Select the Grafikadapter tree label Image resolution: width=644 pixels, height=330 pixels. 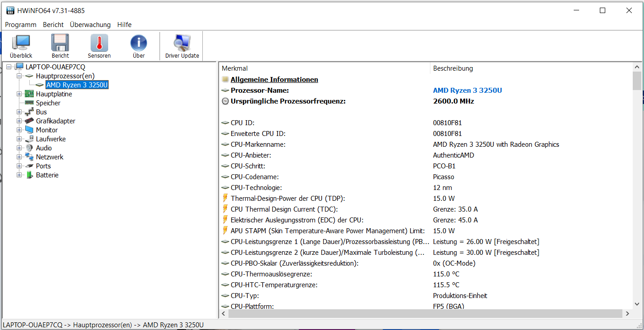pyautogui.click(x=55, y=121)
